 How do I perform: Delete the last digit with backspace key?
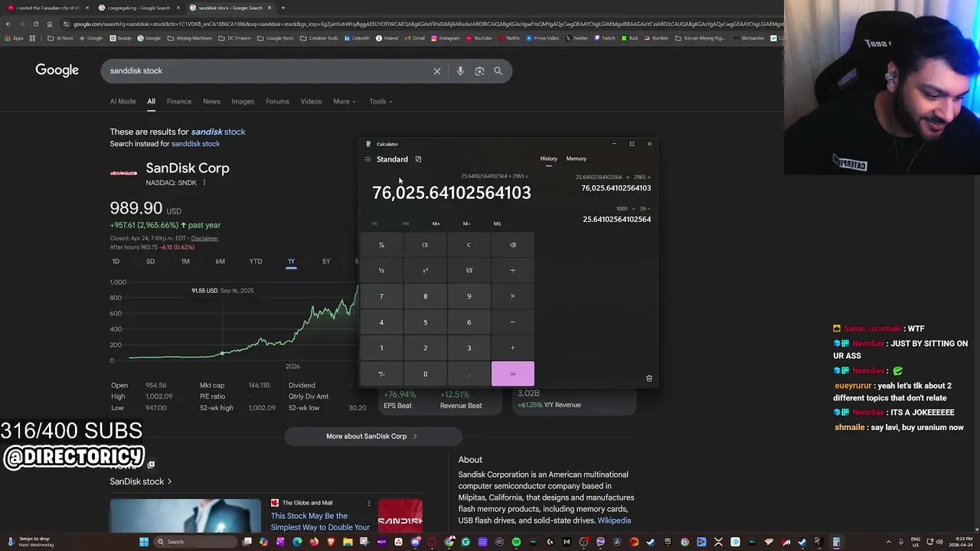point(513,245)
